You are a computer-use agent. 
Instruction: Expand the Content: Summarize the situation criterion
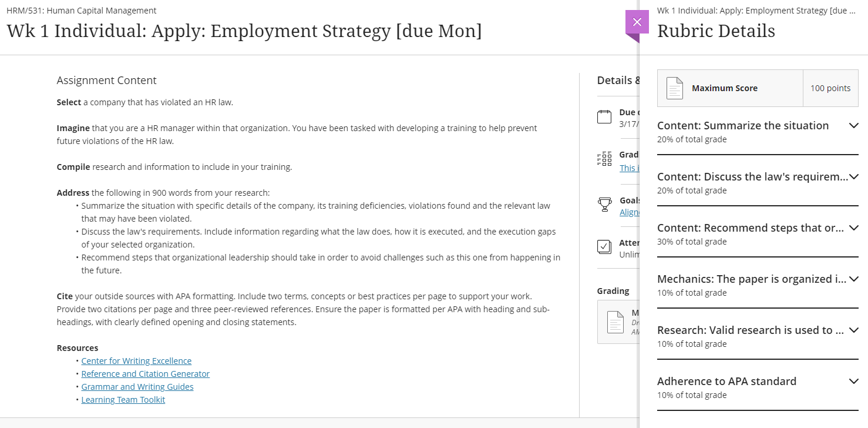point(854,125)
